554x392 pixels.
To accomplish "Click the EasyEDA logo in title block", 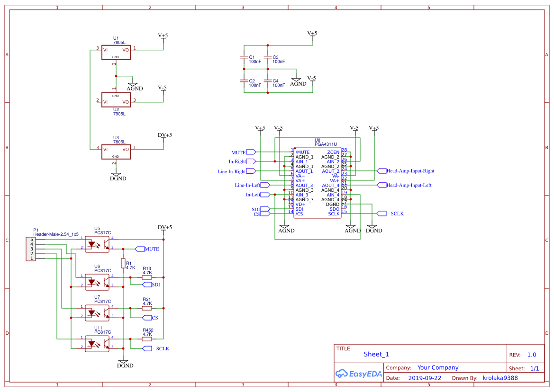I will pos(358,374).
